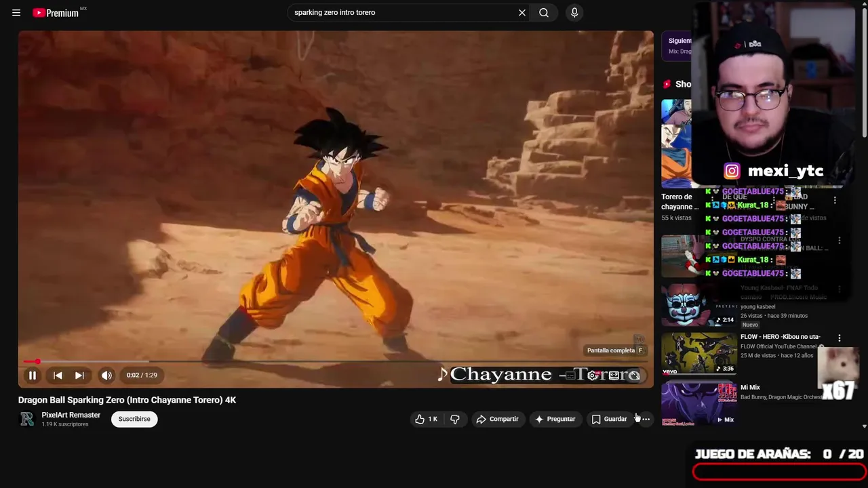The height and width of the screenshot is (488, 868).
Task: Pause the video
Action: 32,375
